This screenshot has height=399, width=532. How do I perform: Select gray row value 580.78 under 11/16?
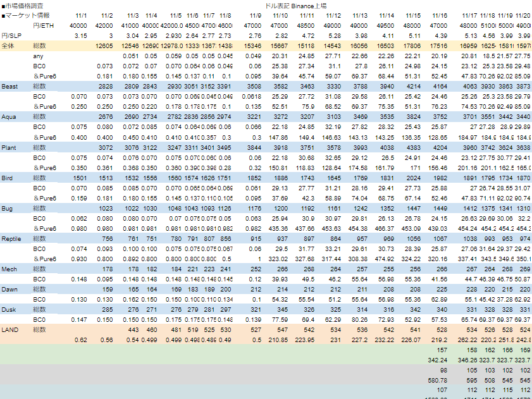click(438, 381)
